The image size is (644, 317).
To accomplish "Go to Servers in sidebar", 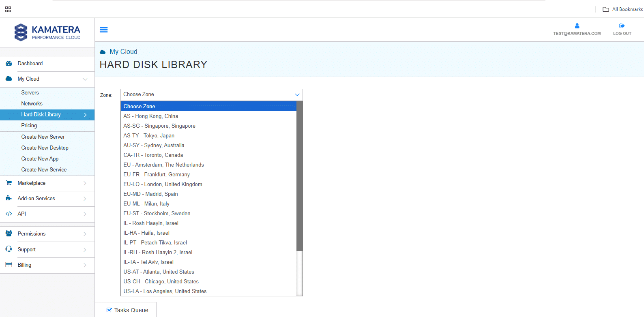I will [x=30, y=93].
